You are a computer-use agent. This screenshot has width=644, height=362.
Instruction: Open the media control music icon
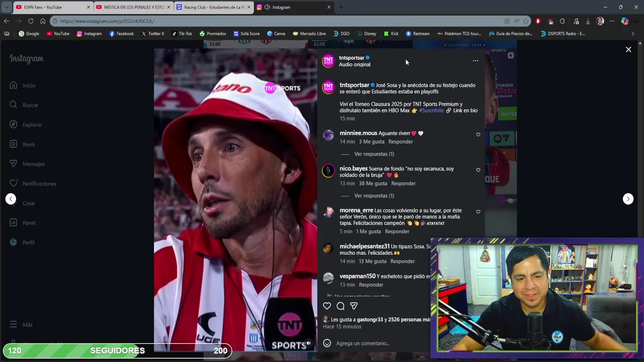pos(575,21)
